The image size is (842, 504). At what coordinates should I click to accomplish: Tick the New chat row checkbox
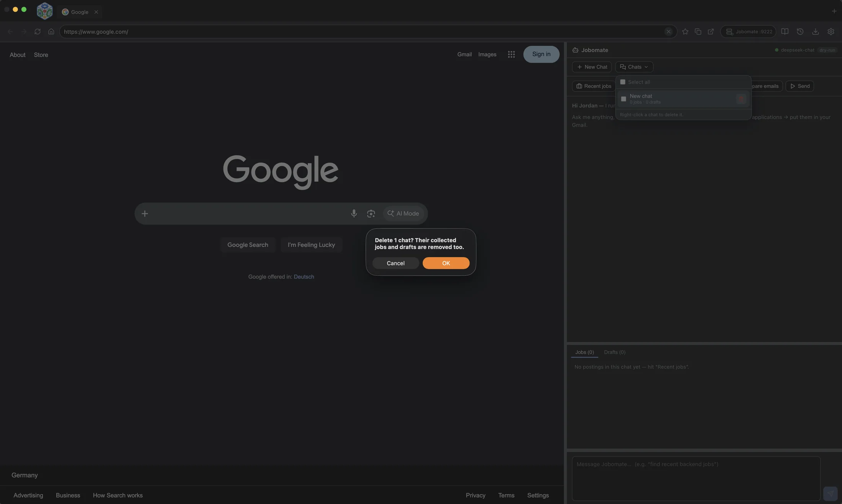[623, 99]
